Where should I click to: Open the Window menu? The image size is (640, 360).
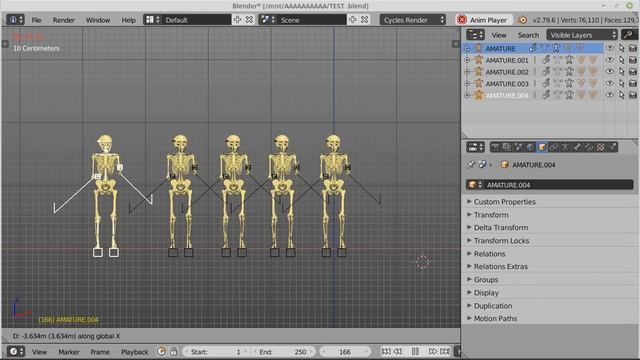pyautogui.click(x=98, y=20)
